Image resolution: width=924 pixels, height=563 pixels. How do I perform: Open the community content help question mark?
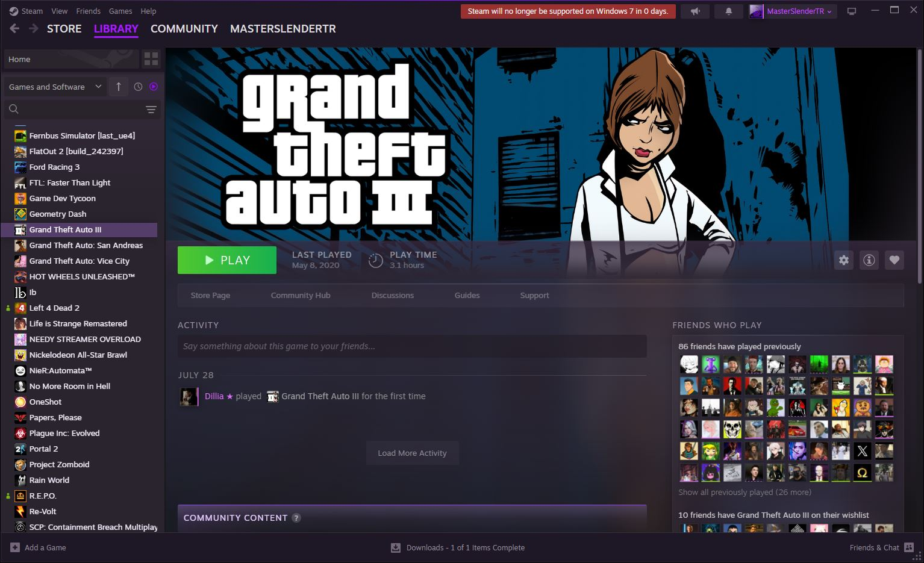pyautogui.click(x=296, y=518)
